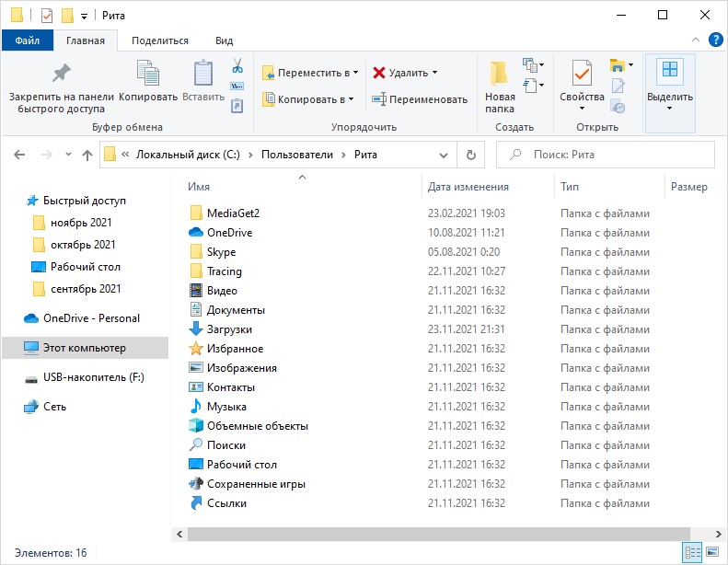This screenshot has width=728, height=565.
Task: Open the 'Файл' menu
Action: (28, 40)
